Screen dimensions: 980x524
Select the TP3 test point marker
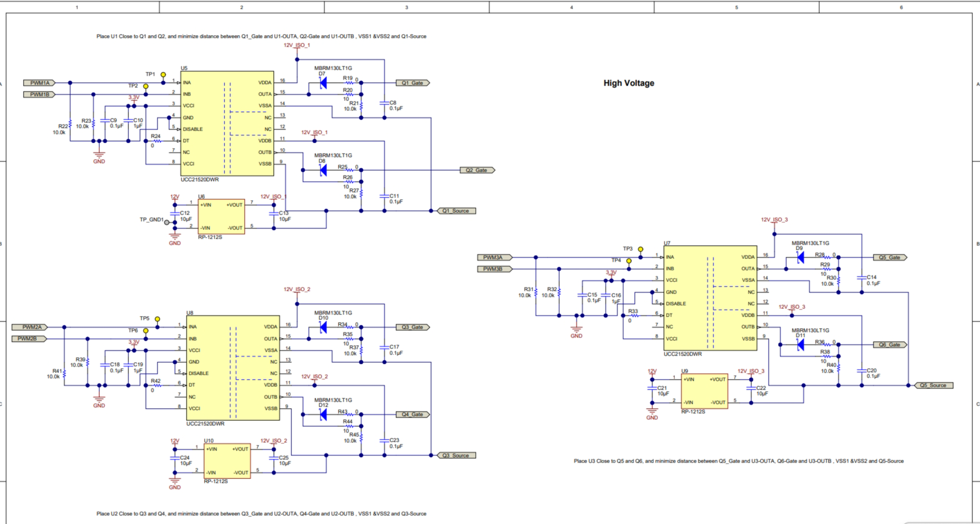[x=640, y=249]
